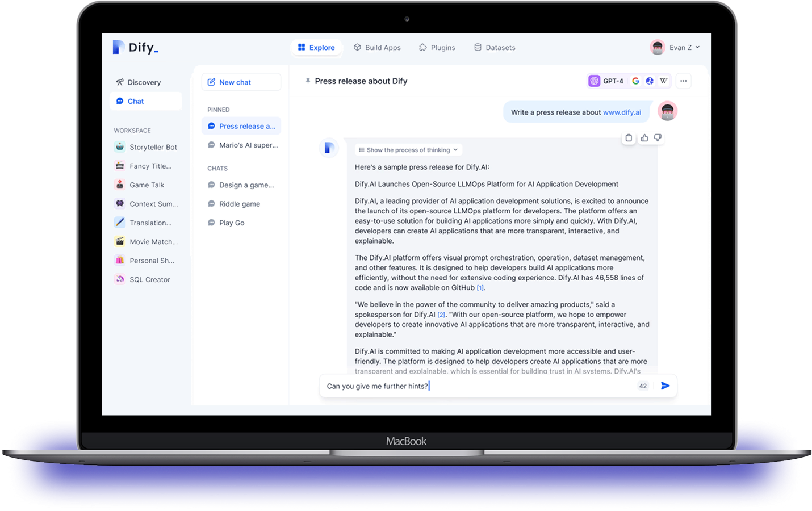Image resolution: width=812 pixels, height=511 pixels.
Task: Click user avatar beside sent message
Action: pos(668,111)
